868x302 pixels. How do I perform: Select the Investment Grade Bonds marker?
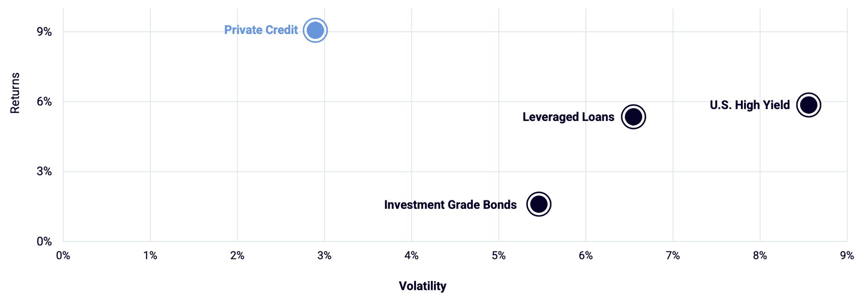click(539, 204)
